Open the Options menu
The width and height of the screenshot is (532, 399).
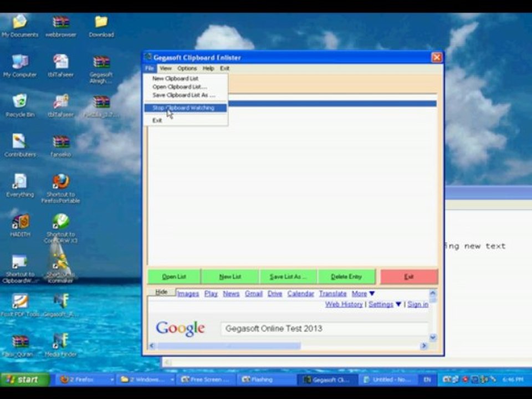(187, 68)
